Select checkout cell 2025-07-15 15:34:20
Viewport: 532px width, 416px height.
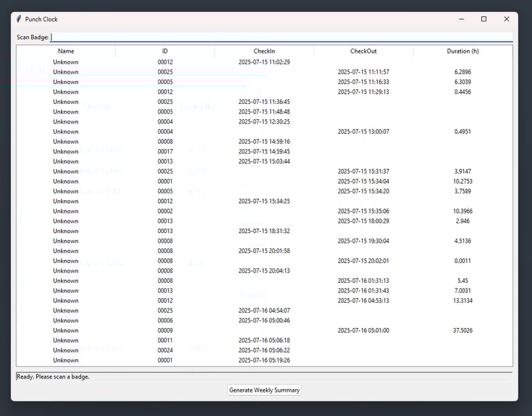364,191
